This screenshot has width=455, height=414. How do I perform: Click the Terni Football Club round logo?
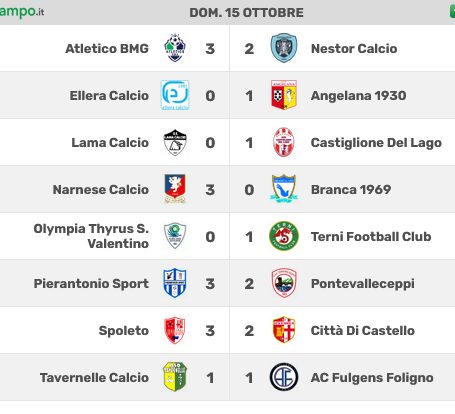tap(284, 236)
